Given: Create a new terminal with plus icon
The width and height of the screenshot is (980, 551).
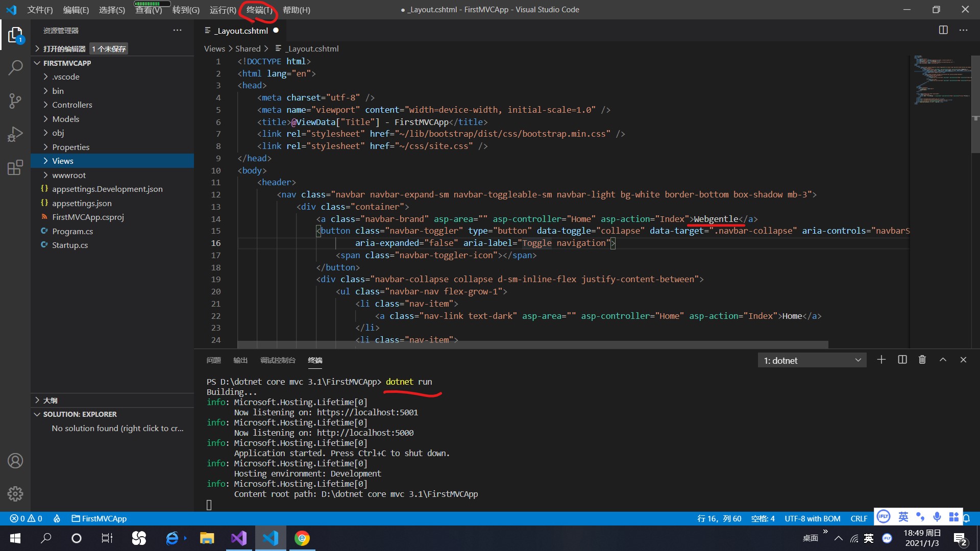Looking at the screenshot, I should coord(881,360).
